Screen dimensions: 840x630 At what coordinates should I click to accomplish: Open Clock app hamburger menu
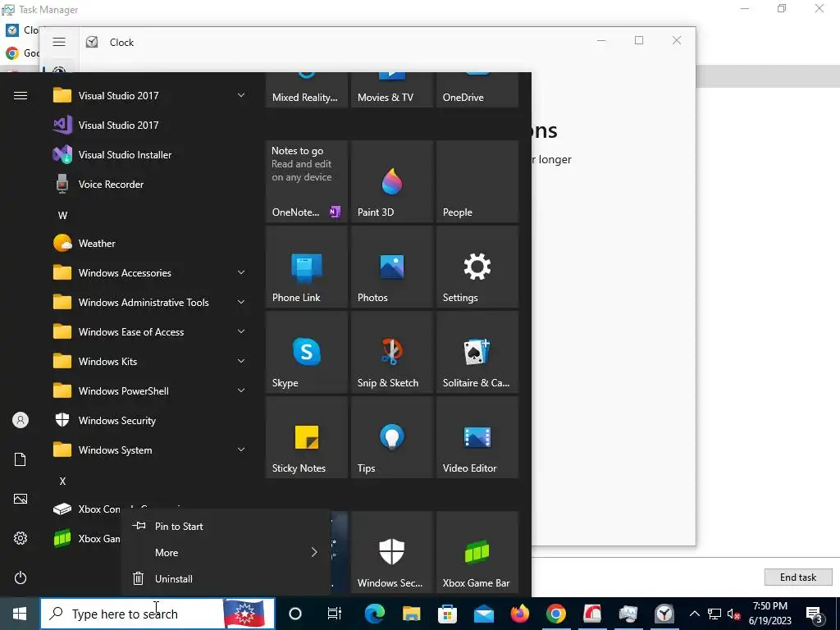point(59,42)
